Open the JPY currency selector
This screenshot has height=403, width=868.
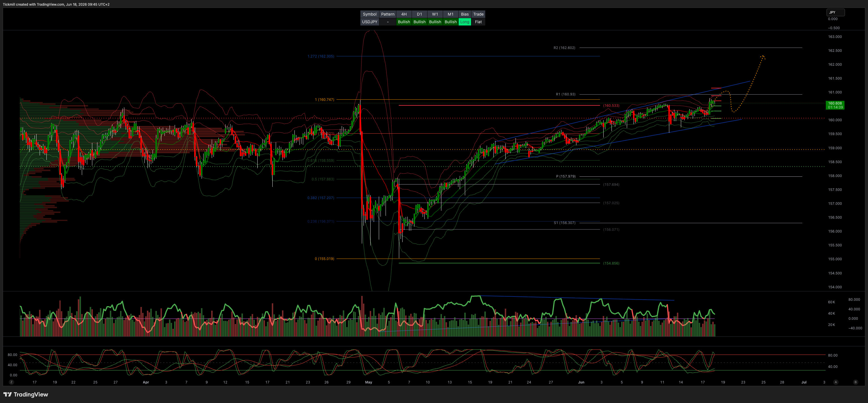pyautogui.click(x=835, y=12)
